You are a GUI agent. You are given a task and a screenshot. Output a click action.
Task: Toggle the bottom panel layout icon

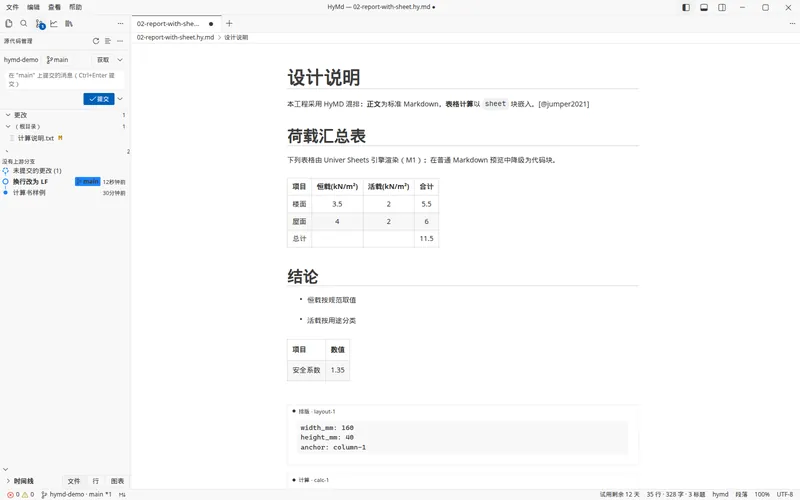(x=704, y=7)
